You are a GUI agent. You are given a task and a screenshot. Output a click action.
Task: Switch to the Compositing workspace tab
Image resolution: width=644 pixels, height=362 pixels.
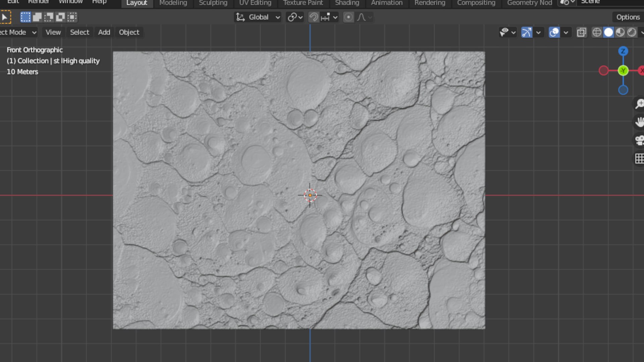click(476, 3)
